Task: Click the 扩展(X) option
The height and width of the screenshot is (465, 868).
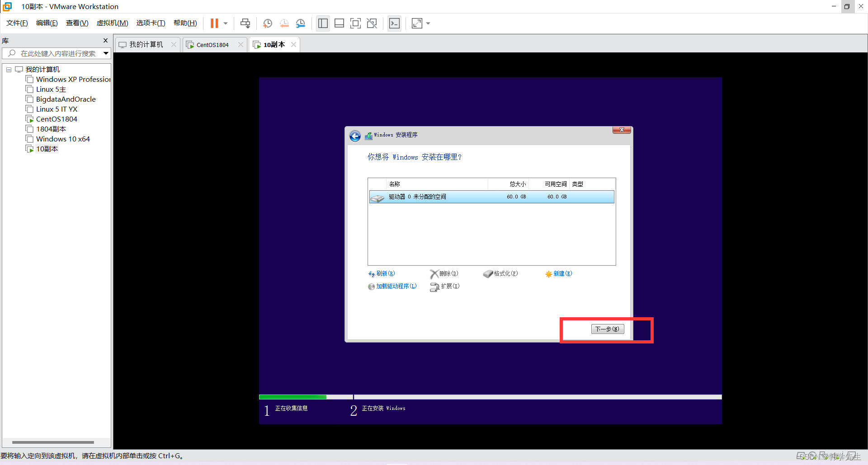Action: pos(445,287)
